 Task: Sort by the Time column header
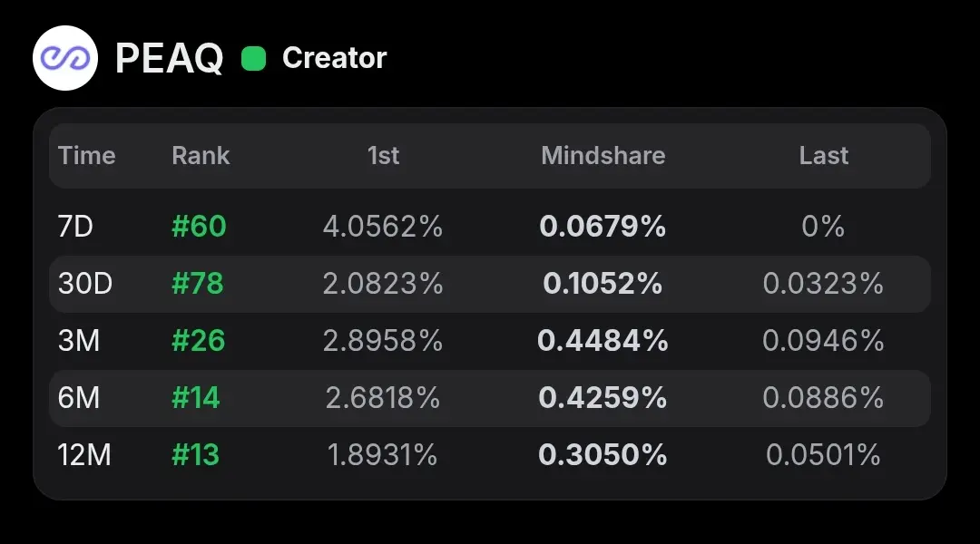(x=87, y=156)
